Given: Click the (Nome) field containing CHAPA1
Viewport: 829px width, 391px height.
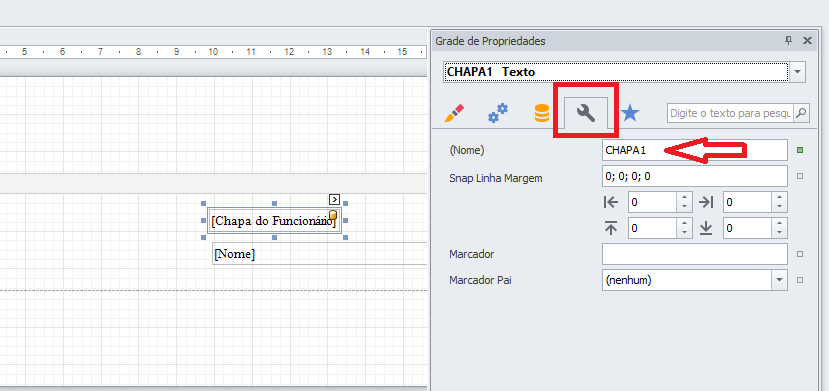Looking at the screenshot, I should [695, 151].
